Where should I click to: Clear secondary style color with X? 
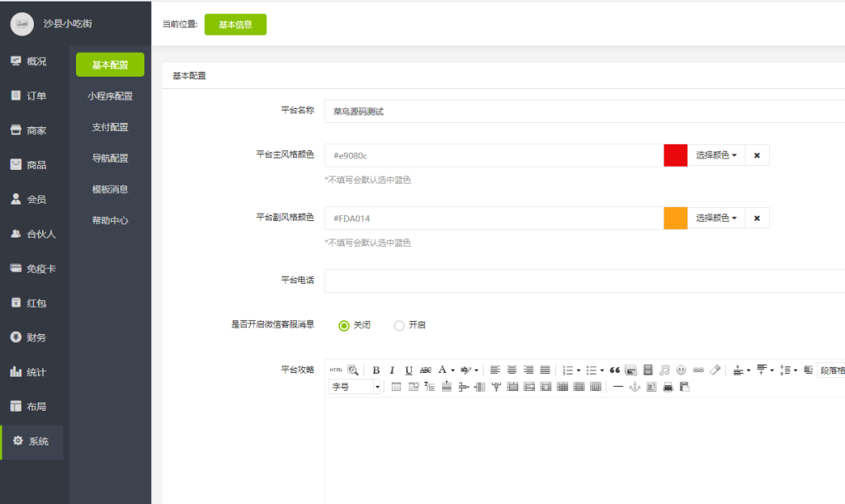[758, 218]
